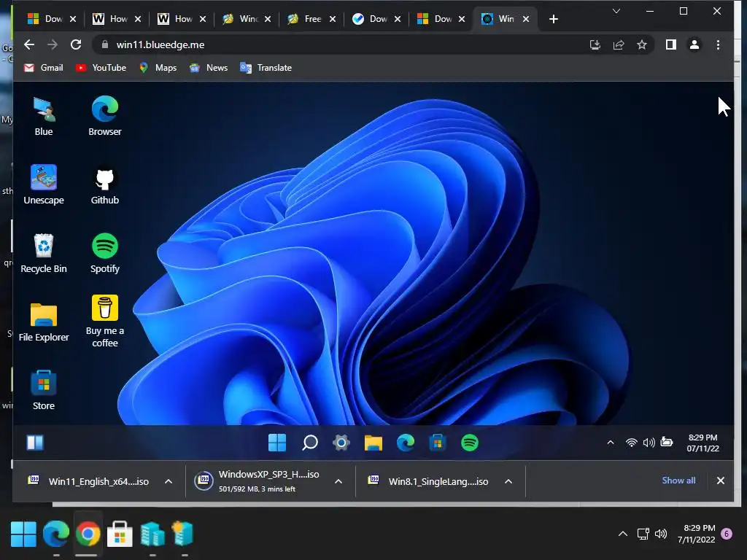Open the YouTube bookmark
747x560 pixels.
(101, 68)
